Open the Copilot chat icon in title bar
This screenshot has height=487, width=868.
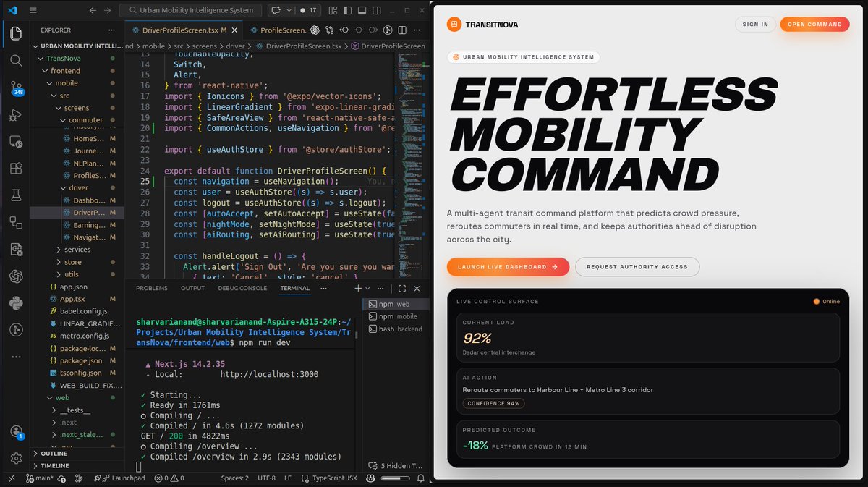276,10
